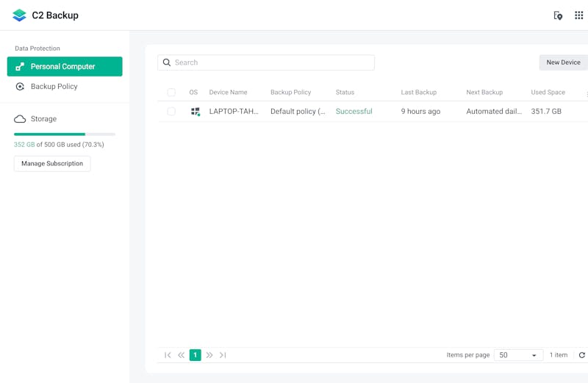Select page 1 in pagination
Image resolution: width=588 pixels, height=383 pixels.
pos(195,355)
